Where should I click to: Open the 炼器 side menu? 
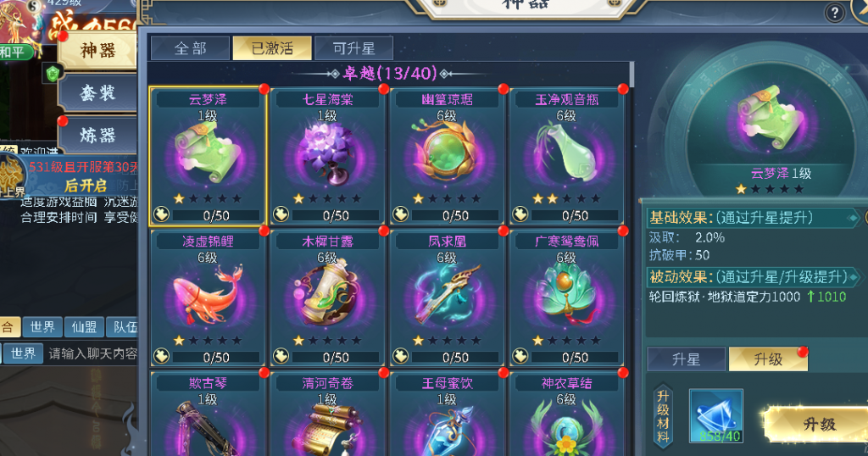point(98,135)
